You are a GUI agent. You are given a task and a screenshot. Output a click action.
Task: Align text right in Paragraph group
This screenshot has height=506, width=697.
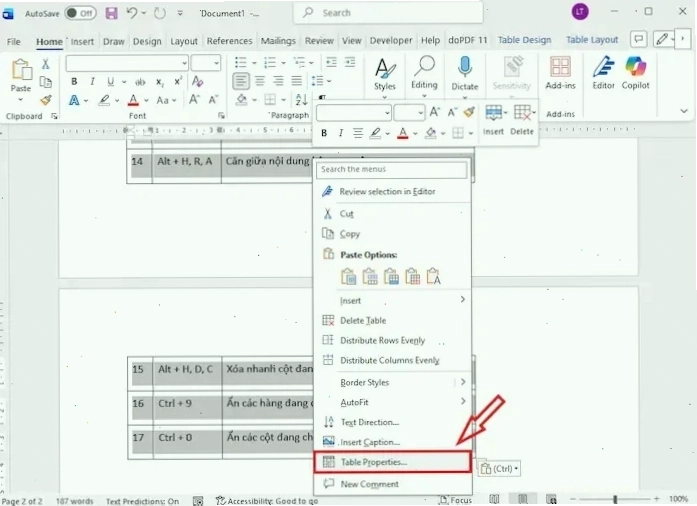(x=278, y=81)
